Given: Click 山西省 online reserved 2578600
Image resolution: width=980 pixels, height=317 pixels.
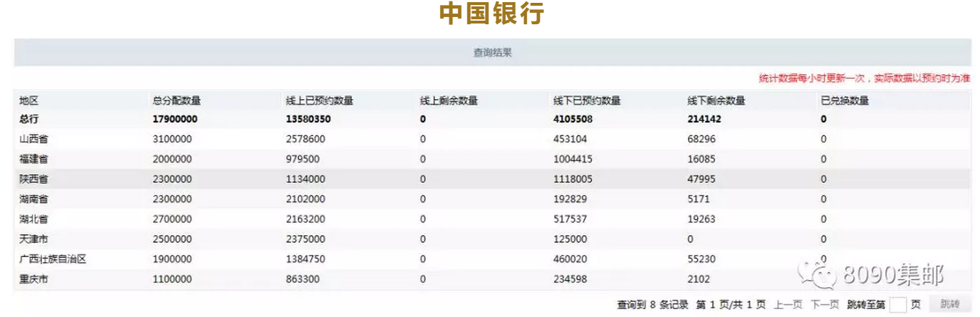Looking at the screenshot, I should pyautogui.click(x=306, y=139).
